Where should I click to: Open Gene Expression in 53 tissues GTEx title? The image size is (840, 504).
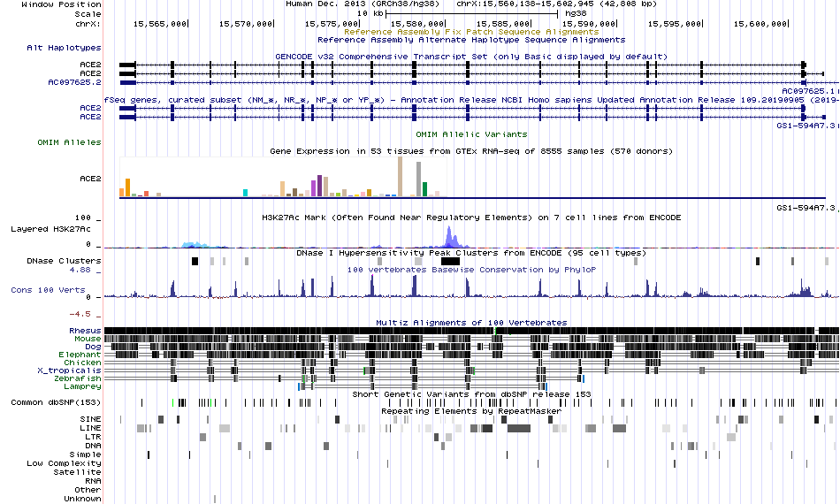[x=471, y=151]
